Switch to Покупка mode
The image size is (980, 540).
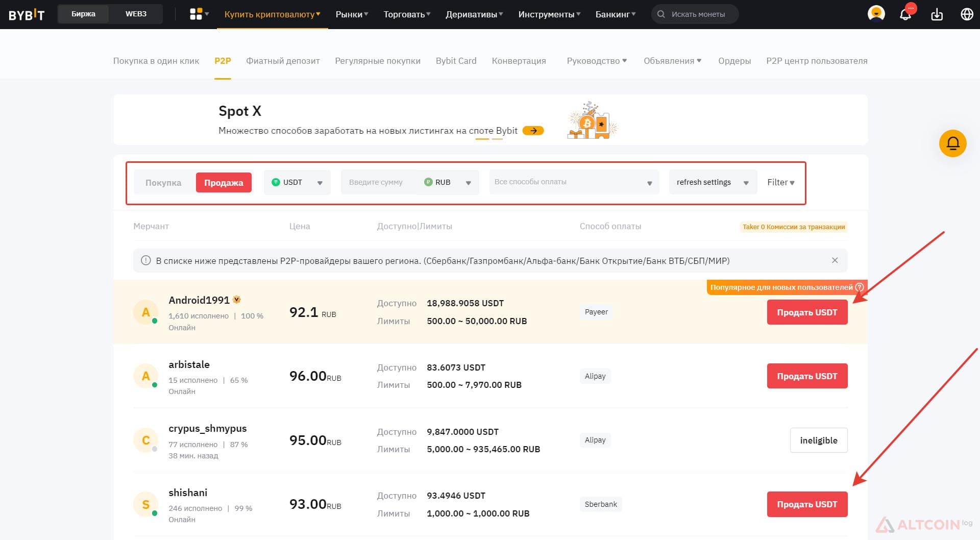coord(163,182)
